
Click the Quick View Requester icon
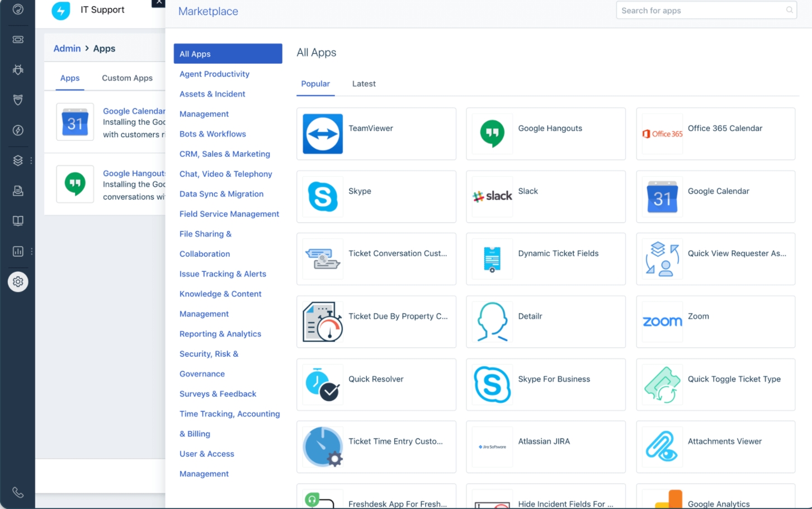662,259
